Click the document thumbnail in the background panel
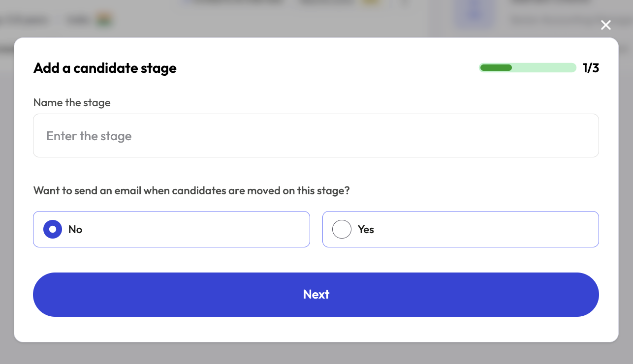 pyautogui.click(x=474, y=15)
